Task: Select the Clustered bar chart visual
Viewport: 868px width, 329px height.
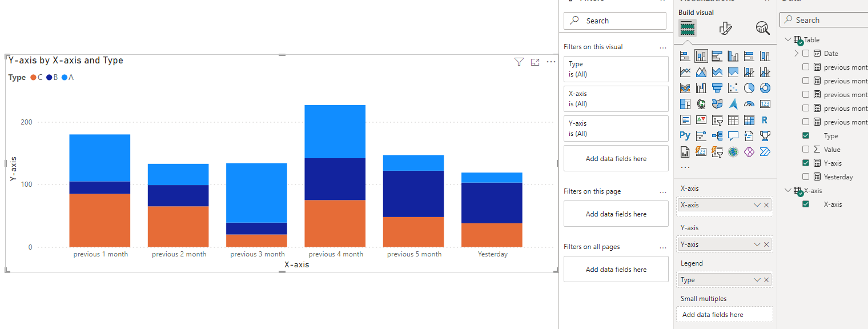Action: pos(717,56)
